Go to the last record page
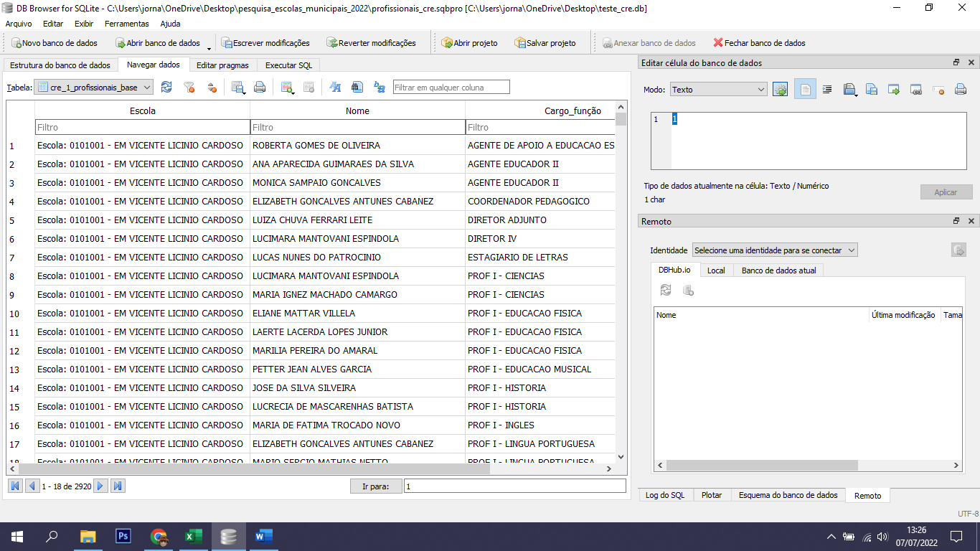 pyautogui.click(x=118, y=486)
